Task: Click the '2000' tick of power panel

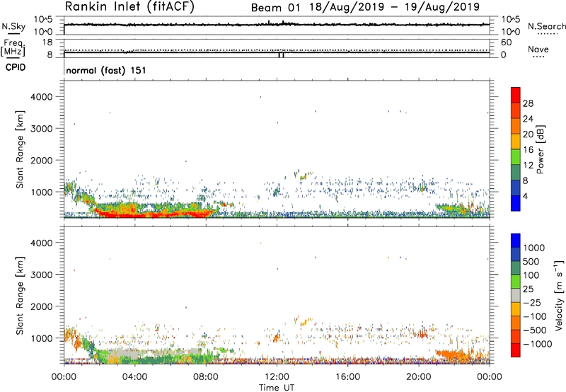Action: 41,160
